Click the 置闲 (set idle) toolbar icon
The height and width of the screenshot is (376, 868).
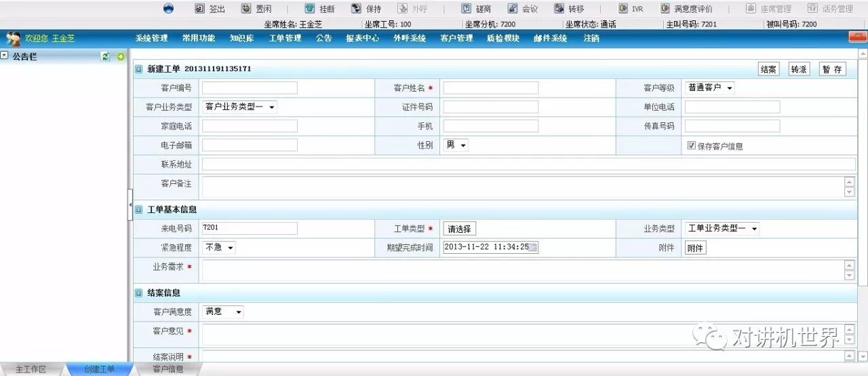tap(245, 9)
